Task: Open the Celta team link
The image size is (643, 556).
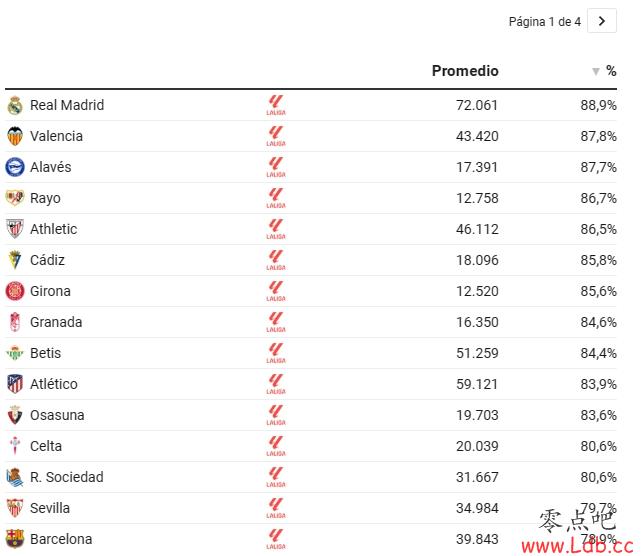Action: point(46,446)
